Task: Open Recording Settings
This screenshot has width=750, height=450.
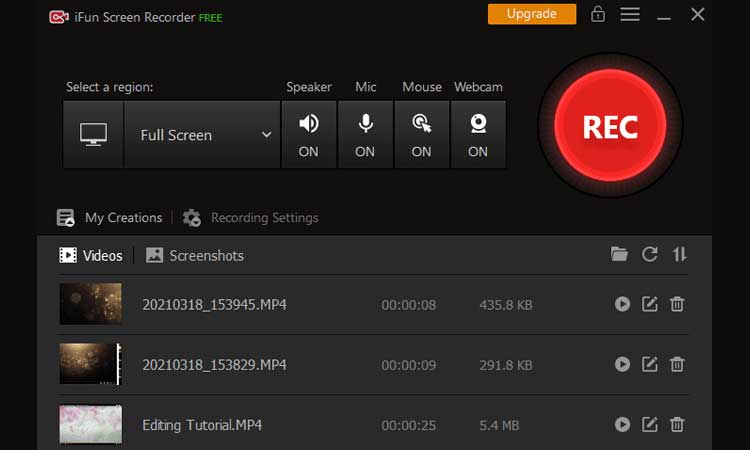Action: (251, 217)
